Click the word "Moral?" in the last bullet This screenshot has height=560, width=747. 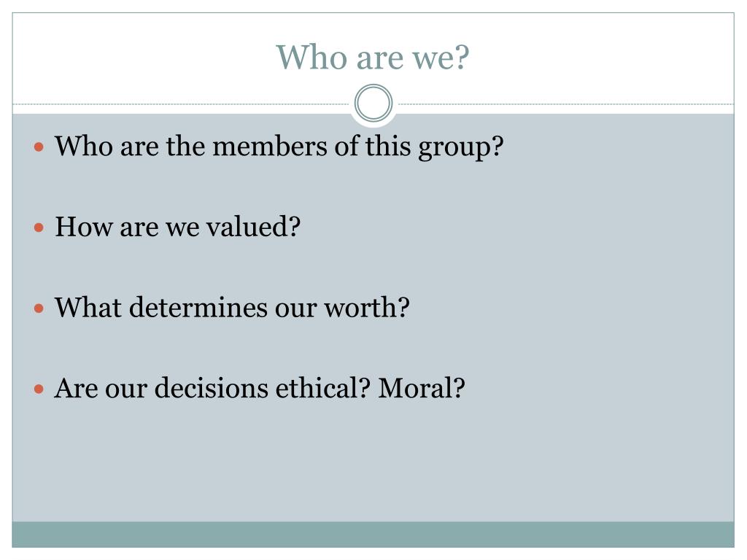pyautogui.click(x=422, y=388)
